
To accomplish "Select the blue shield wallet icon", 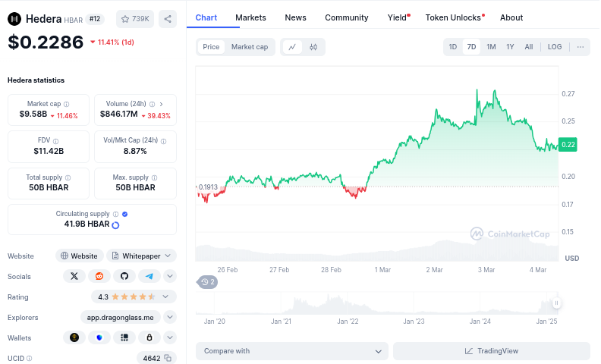I will pyautogui.click(x=99, y=337).
